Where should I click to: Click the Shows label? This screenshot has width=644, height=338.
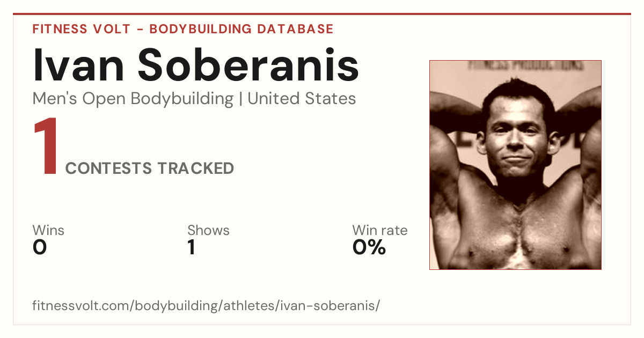pos(208,230)
